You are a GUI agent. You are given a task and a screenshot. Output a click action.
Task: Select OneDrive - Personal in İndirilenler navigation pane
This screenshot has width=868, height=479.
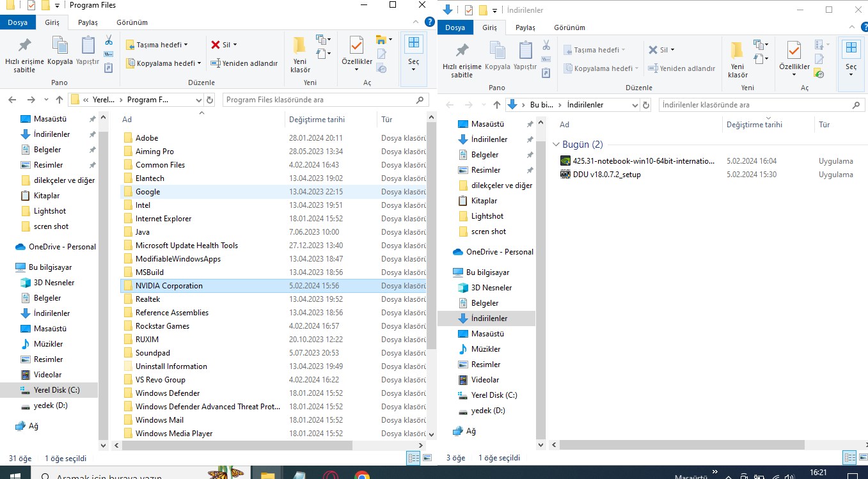(493, 252)
